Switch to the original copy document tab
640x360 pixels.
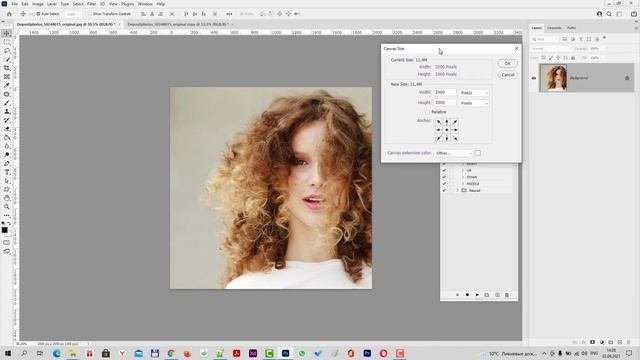click(178, 24)
